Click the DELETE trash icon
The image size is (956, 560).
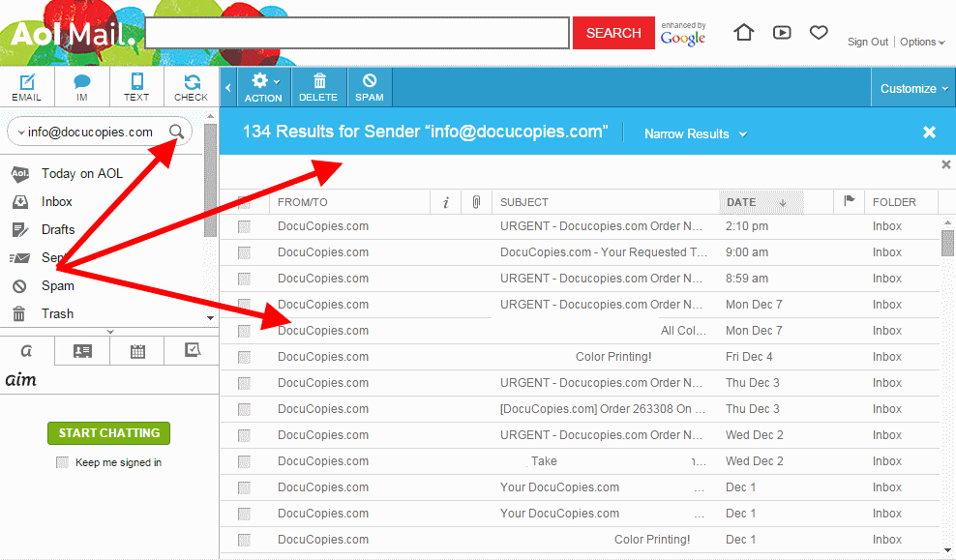(318, 86)
